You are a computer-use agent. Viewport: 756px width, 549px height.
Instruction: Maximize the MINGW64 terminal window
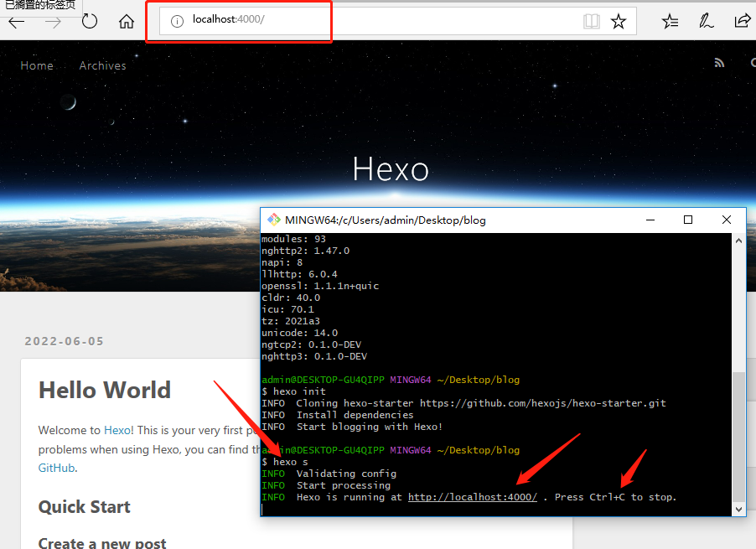(688, 220)
